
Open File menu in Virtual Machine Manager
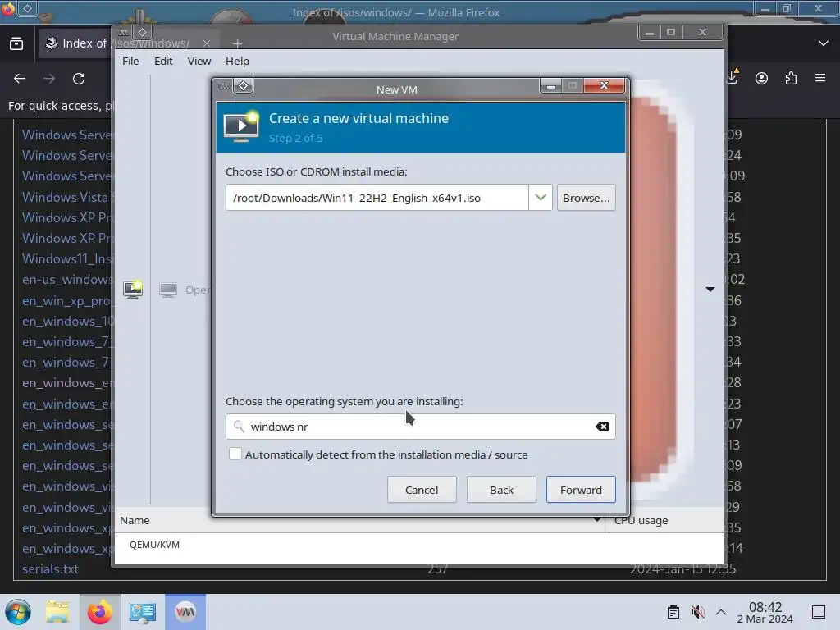[x=130, y=61]
